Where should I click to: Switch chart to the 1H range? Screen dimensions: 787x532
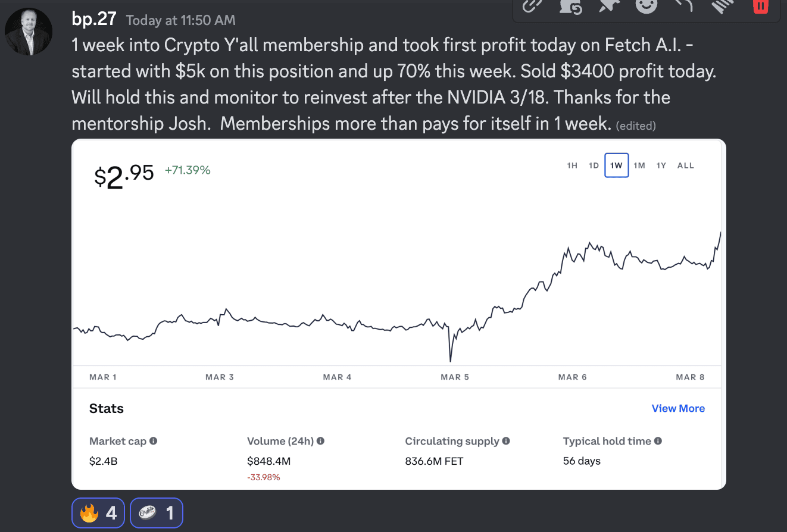572,165
